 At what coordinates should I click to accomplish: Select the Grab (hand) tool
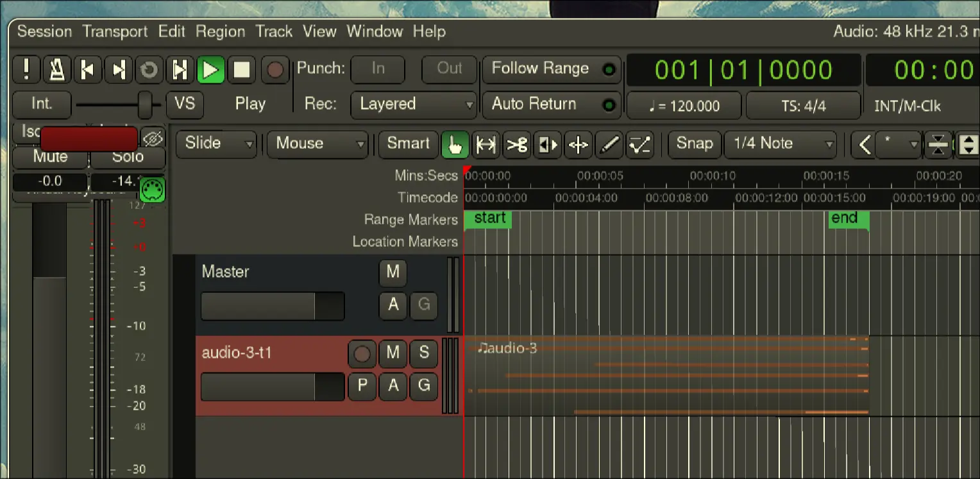pos(455,144)
